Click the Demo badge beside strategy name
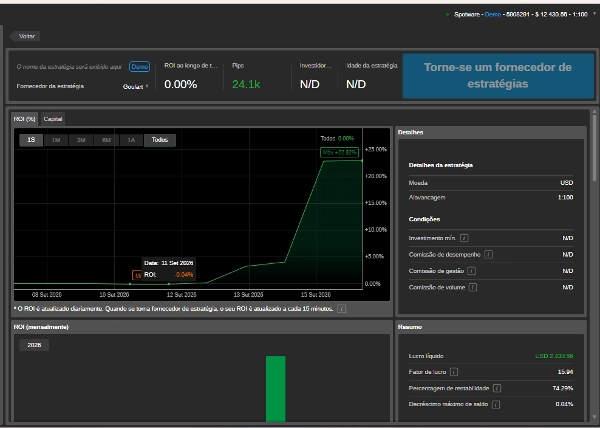600x428 pixels. click(x=139, y=67)
